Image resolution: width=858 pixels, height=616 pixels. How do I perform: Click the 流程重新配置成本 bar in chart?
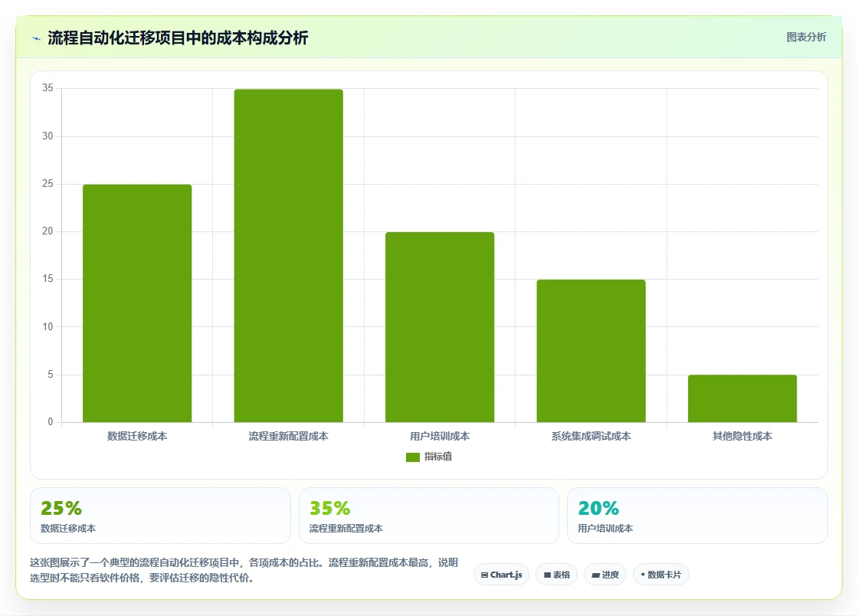[288, 255]
